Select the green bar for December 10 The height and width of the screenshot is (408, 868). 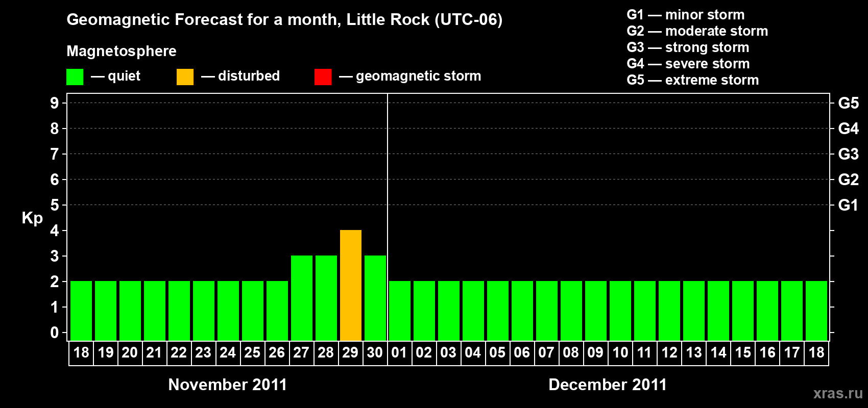pos(620,311)
